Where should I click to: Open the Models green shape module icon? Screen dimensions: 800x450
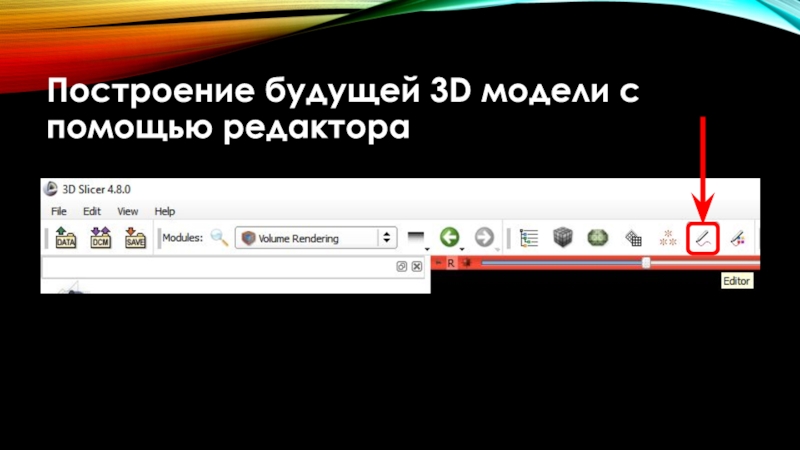[597, 238]
